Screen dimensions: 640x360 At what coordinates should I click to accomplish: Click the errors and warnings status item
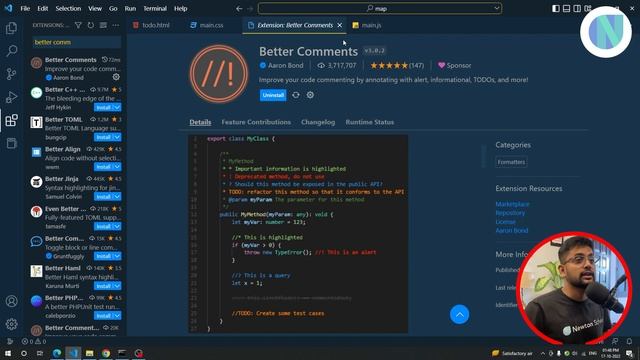pyautogui.click(x=34, y=341)
